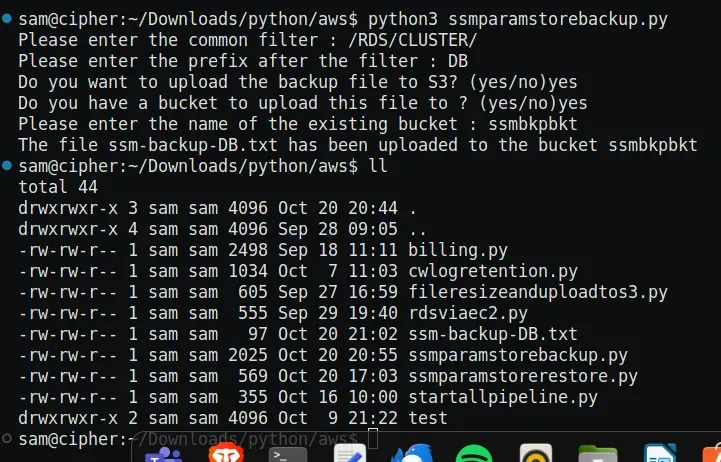Click the ssm-backup-DB.txt filename in listing

pos(492,334)
